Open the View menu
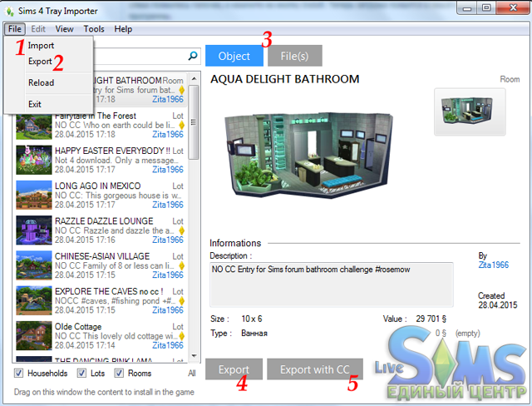Image resolution: width=532 pixels, height=406 pixels. tap(64, 29)
